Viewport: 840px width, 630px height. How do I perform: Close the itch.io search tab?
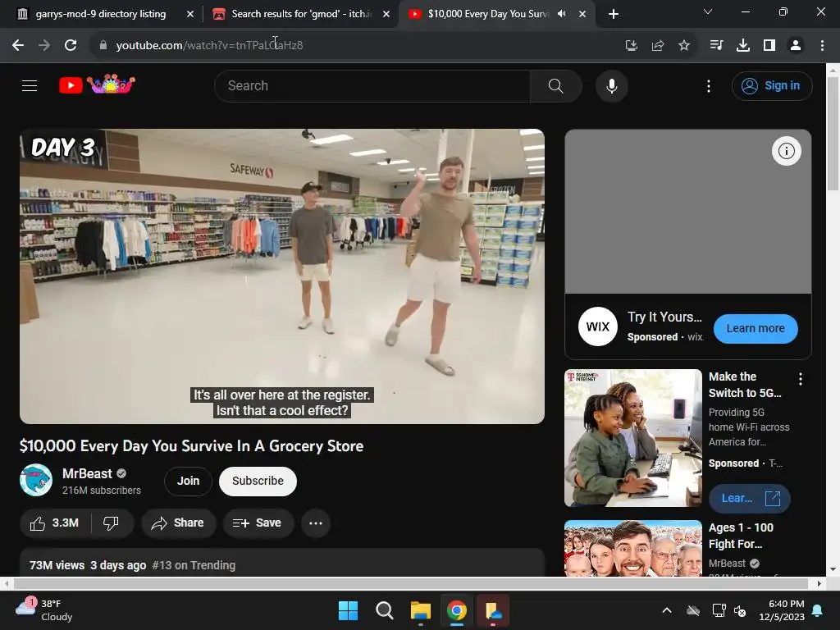[386, 14]
